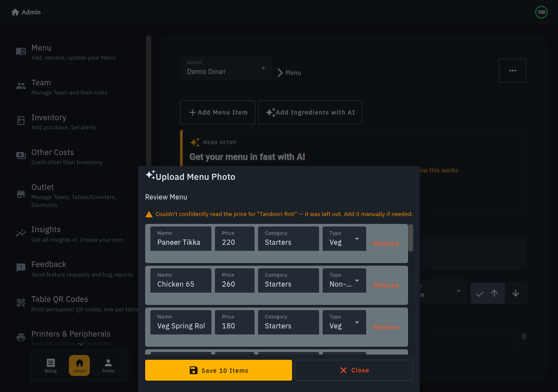Select the Admin tab in bottom bar
The image size is (558, 392).
pos(79,365)
